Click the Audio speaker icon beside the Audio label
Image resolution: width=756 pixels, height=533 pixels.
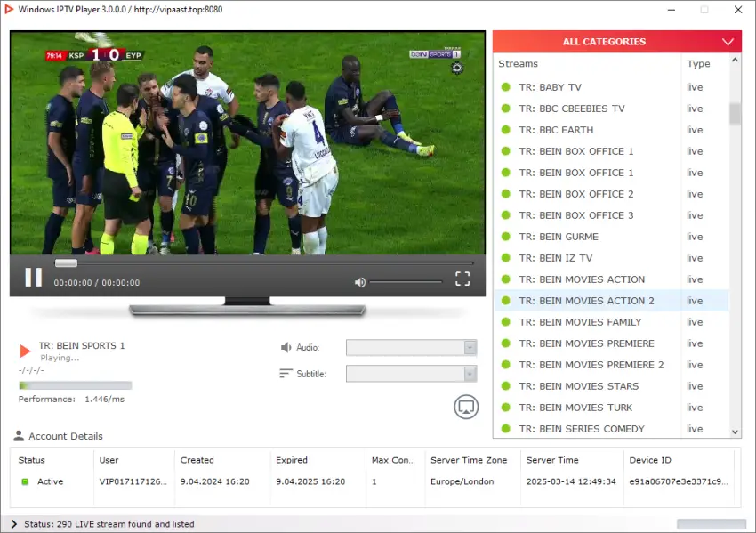coord(286,347)
